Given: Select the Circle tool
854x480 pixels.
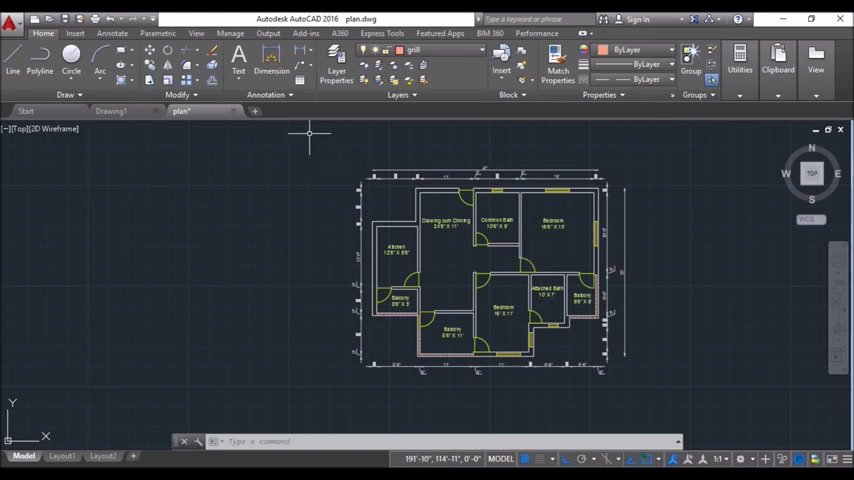Looking at the screenshot, I should click(71, 59).
